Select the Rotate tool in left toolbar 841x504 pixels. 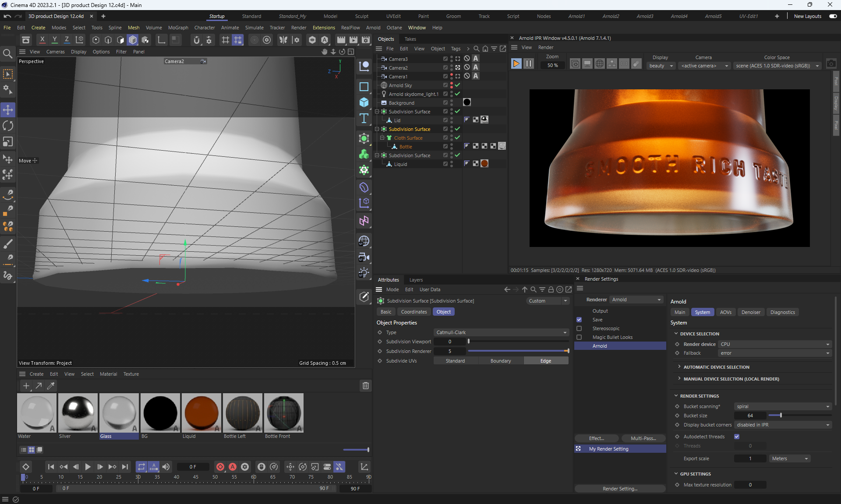click(x=8, y=126)
